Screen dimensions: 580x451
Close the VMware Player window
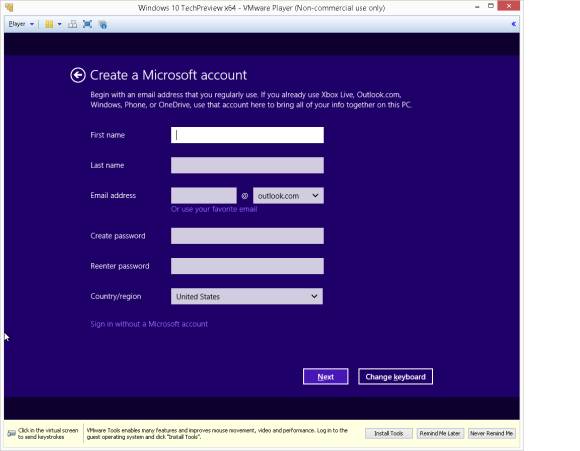509,6
